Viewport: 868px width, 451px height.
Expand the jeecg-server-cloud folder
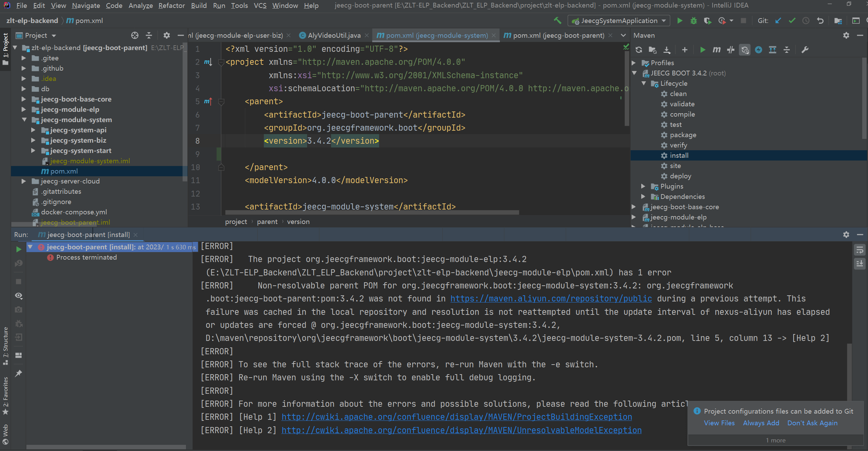tap(24, 181)
